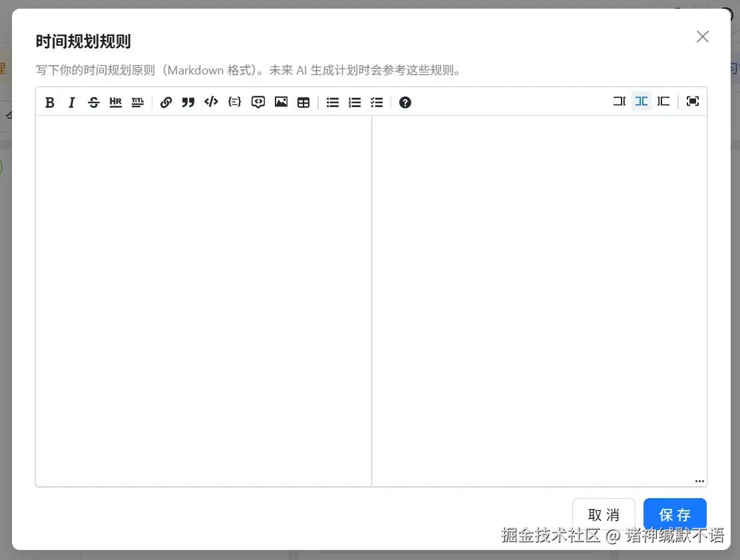Viewport: 740px width, 560px height.
Task: Focus the markdown editing pane
Action: click(204, 301)
